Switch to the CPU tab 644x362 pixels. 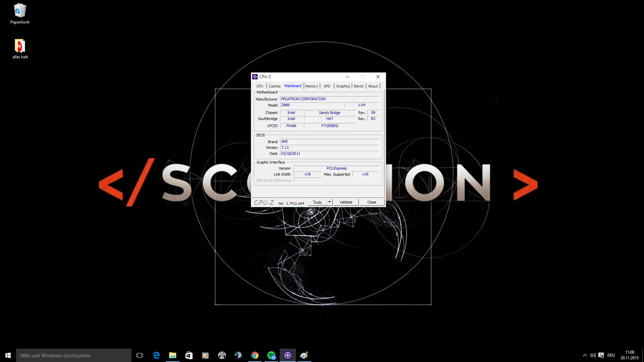tap(260, 86)
